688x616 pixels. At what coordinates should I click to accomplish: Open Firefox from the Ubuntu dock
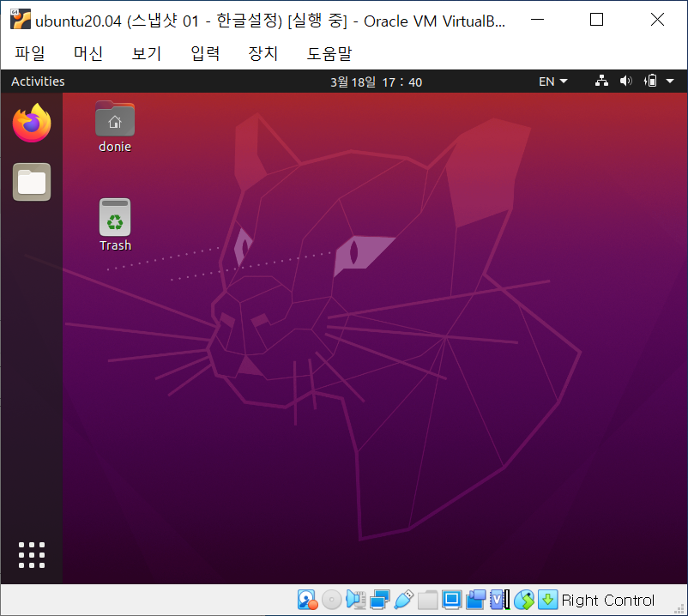[32, 123]
